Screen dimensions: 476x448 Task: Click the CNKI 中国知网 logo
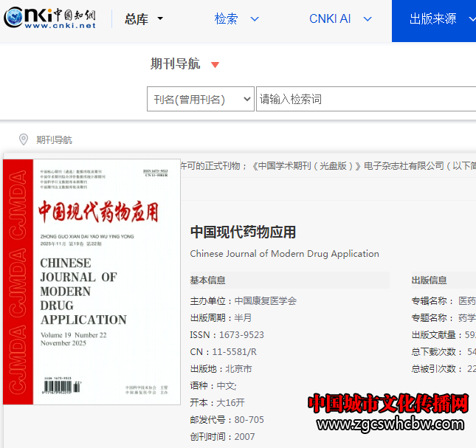coord(50,18)
